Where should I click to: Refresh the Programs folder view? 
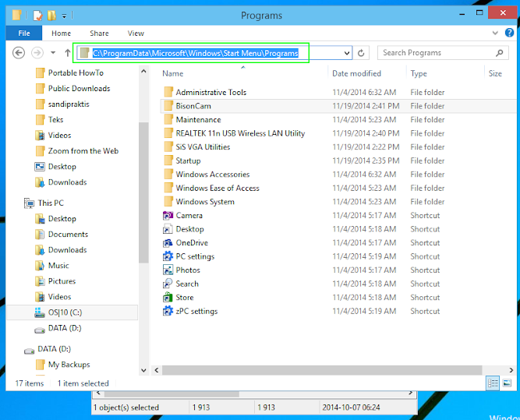[x=361, y=53]
